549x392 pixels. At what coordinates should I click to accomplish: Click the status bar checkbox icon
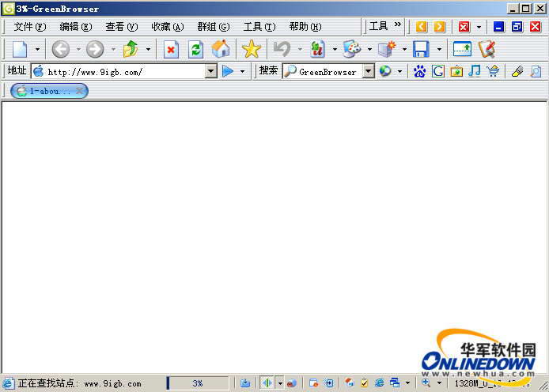pos(364,383)
